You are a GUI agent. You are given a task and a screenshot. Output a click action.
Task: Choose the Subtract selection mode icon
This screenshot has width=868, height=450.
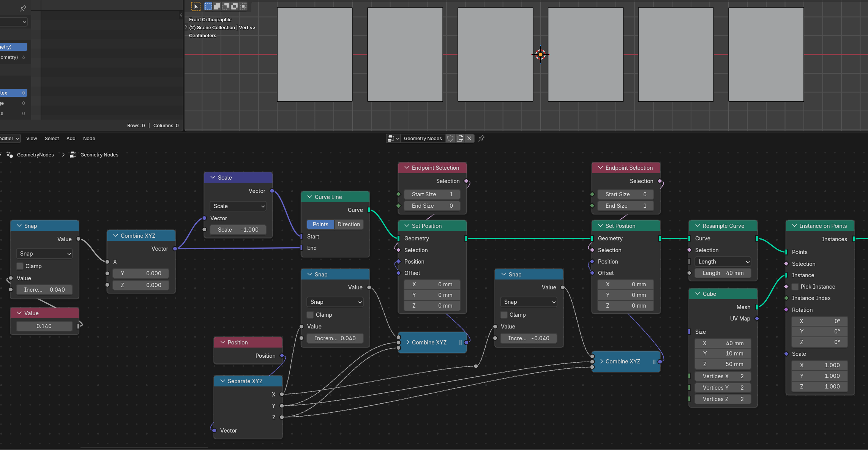pyautogui.click(x=226, y=6)
